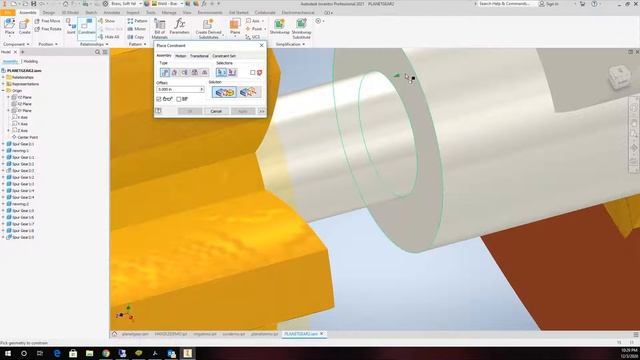Open the Windows Start menu

pyautogui.click(x=8, y=353)
